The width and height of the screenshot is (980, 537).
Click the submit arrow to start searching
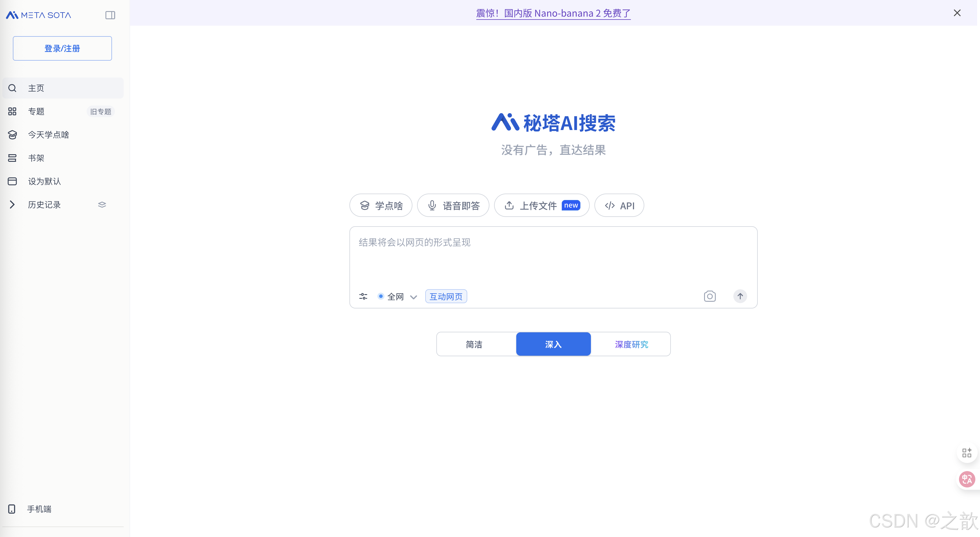[740, 296]
